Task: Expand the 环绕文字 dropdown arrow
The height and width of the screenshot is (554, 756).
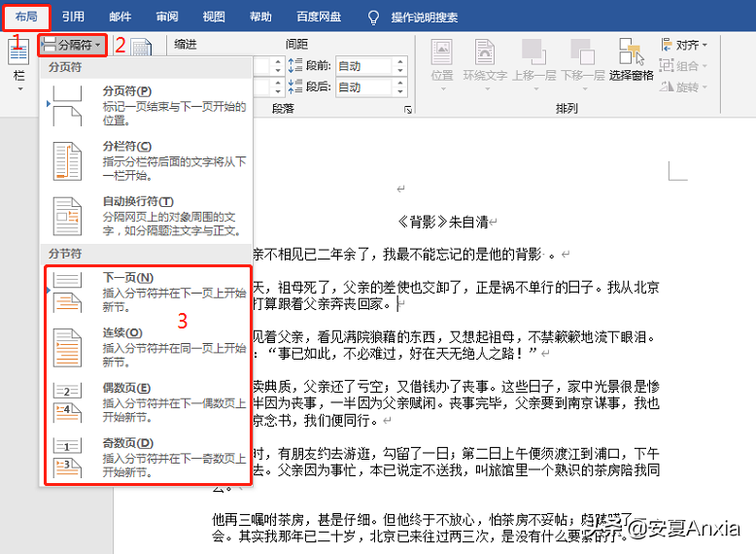Action: (x=487, y=88)
